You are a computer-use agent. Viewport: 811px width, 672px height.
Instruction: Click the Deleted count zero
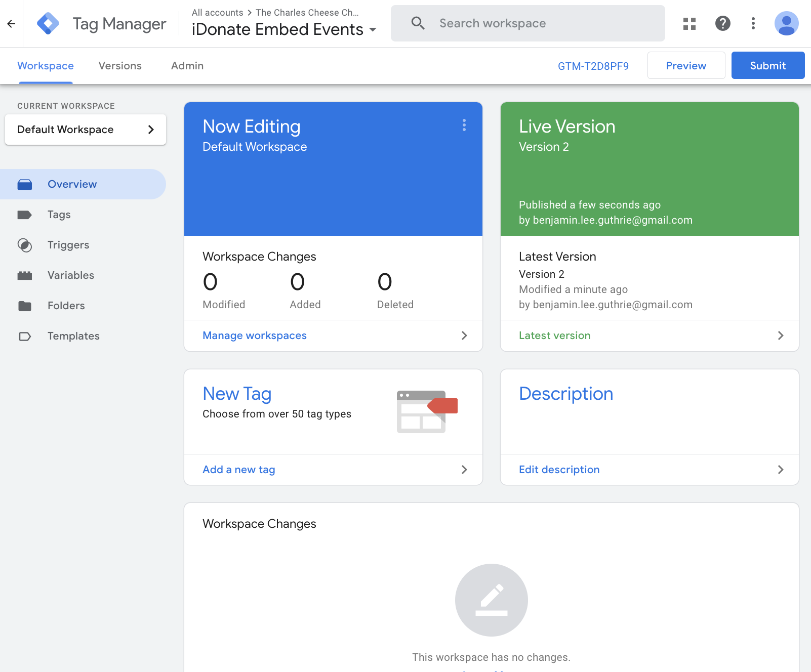point(385,282)
